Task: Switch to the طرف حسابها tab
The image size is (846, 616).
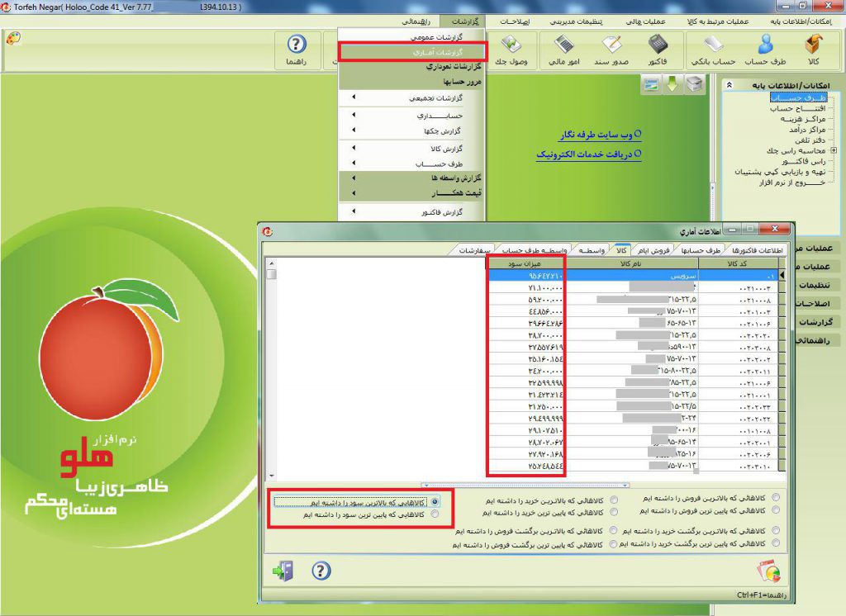Action: (701, 250)
